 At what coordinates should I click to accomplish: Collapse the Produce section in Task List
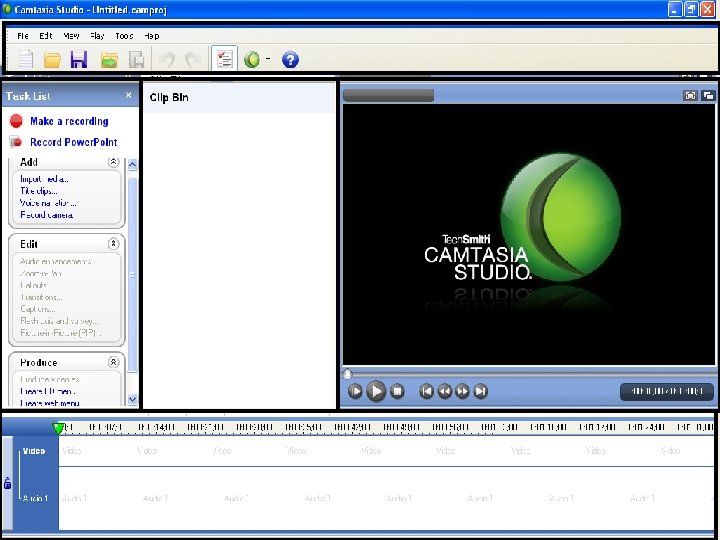pos(113,362)
